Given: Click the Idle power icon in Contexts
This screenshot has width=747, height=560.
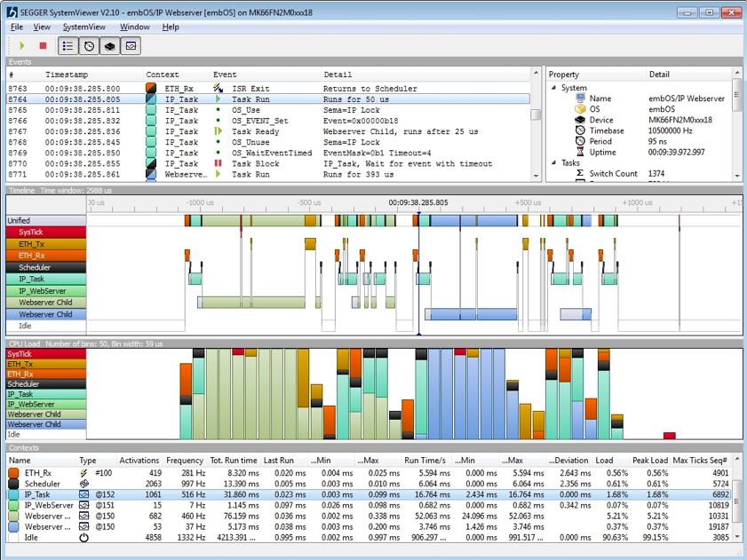Looking at the screenshot, I should (84, 537).
